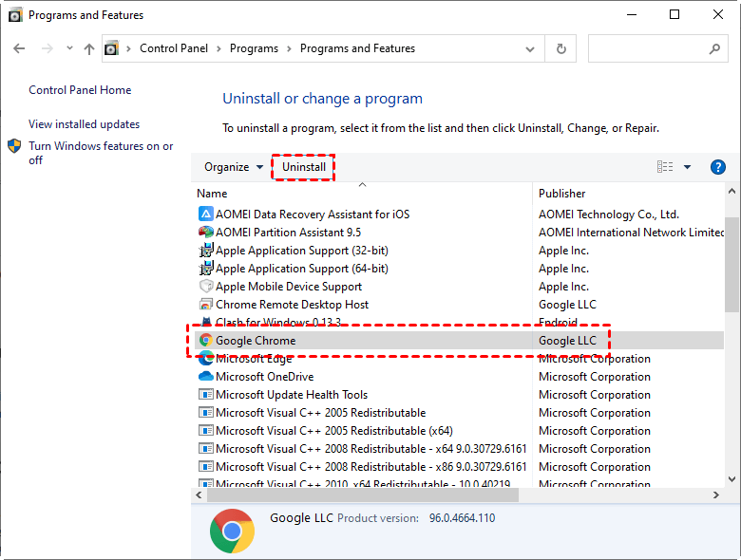Click the Microsoft Edge program icon

[205, 359]
